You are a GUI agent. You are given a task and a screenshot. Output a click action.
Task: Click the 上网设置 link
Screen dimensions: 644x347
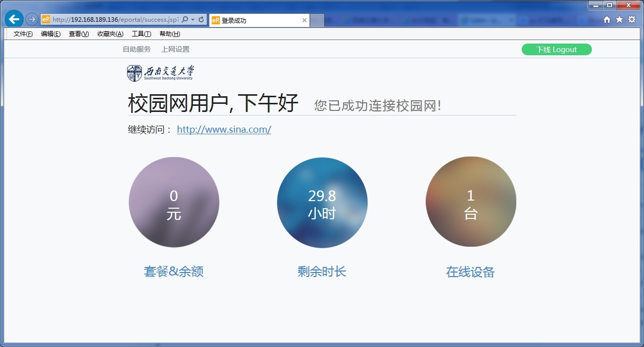tap(175, 49)
